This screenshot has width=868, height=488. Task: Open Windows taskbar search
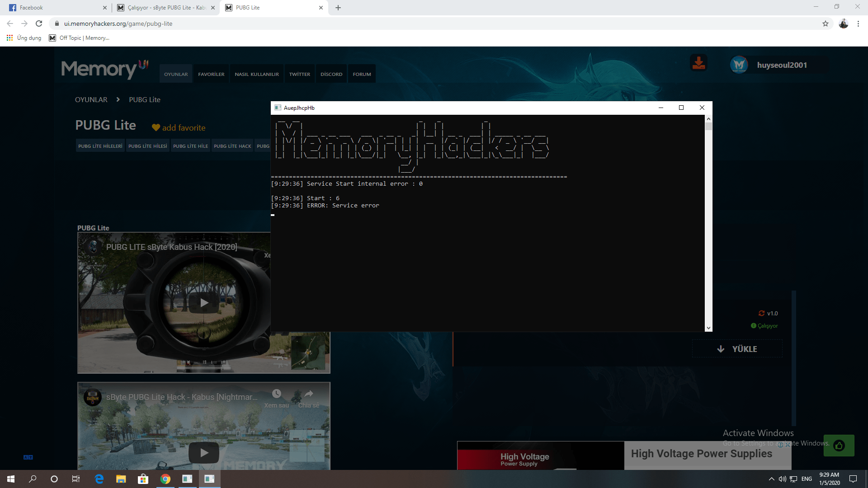(33, 479)
